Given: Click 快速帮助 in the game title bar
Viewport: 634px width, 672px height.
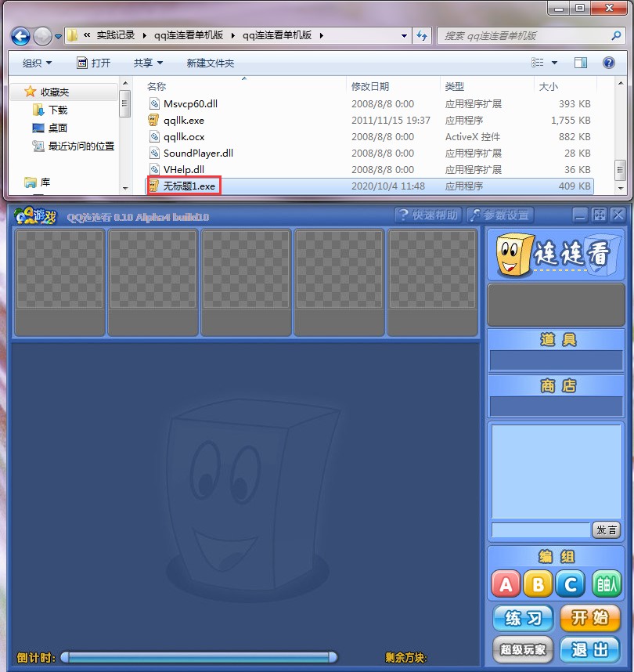Looking at the screenshot, I should click(x=428, y=215).
